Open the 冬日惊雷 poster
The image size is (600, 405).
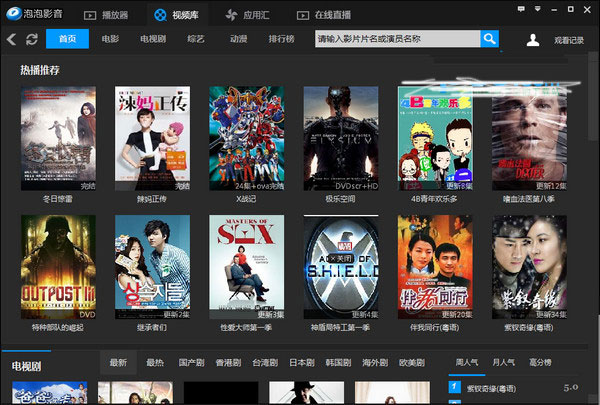tap(58, 138)
